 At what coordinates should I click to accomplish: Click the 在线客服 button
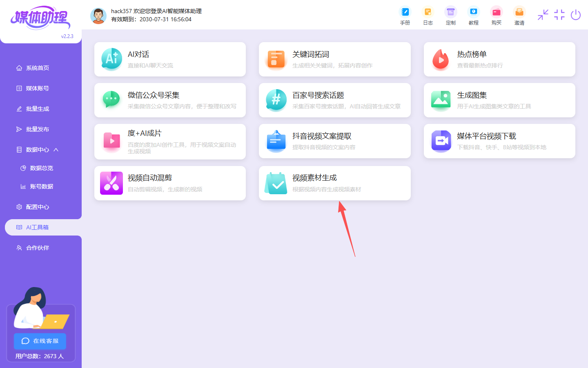pos(40,341)
